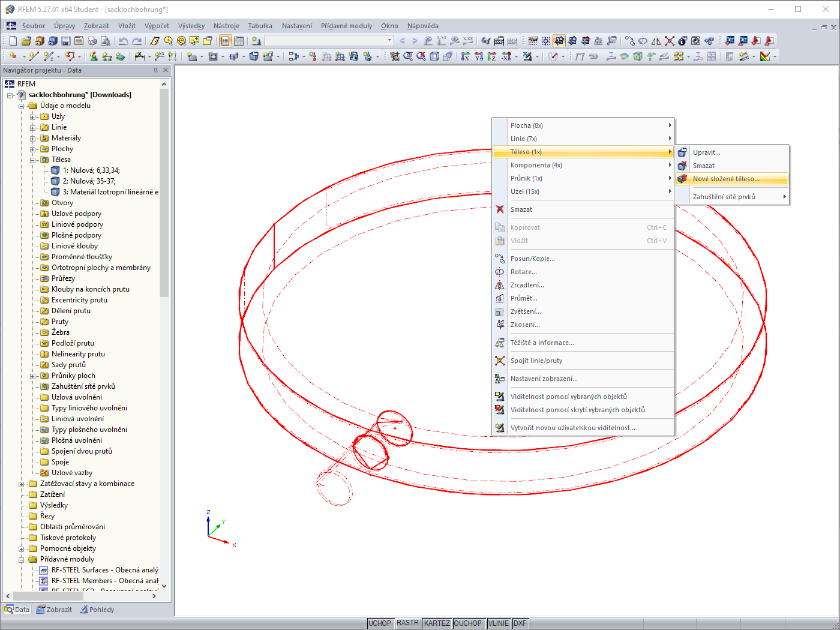Create a new model file
840x630 pixels.
coord(13,41)
